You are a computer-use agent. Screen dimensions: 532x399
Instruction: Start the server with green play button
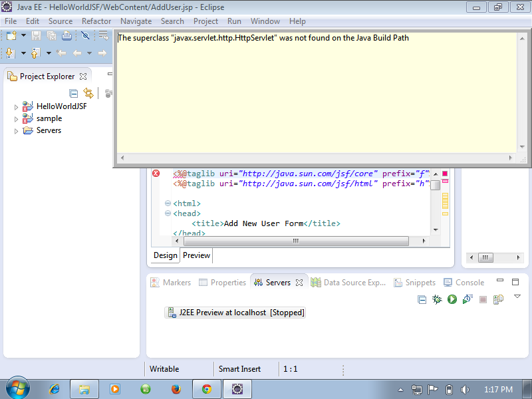tap(452, 299)
